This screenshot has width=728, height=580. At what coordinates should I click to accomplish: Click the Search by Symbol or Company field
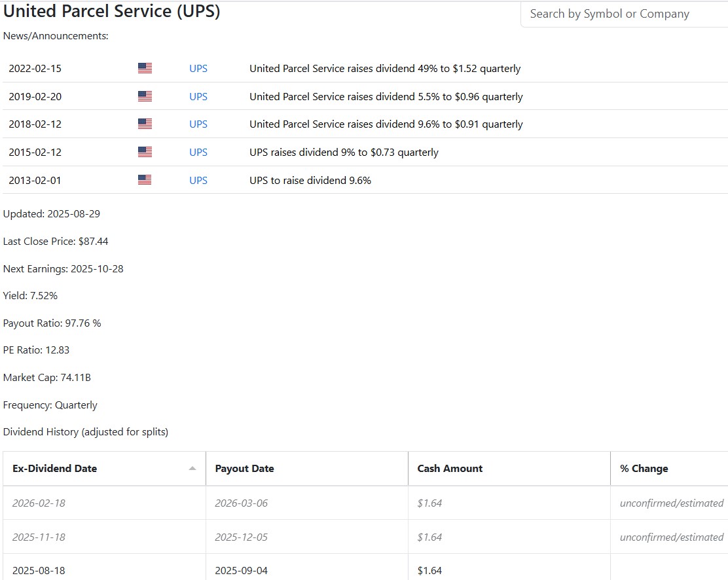(625, 14)
